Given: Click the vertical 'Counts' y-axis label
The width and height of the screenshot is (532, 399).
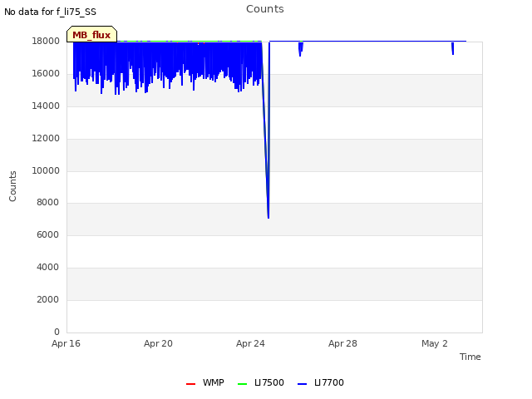Looking at the screenshot, I should pos(12,186).
